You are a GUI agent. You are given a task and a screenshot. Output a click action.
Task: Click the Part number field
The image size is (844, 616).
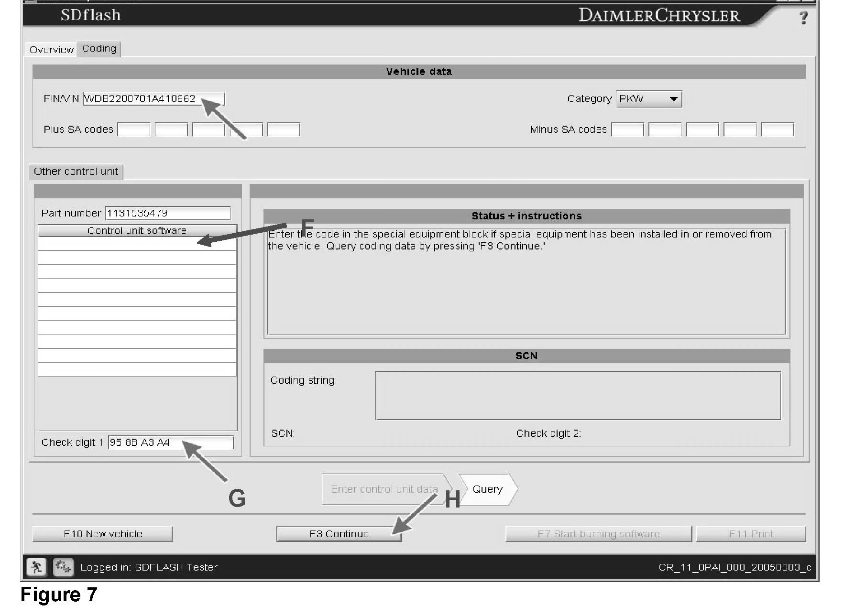pyautogui.click(x=167, y=213)
